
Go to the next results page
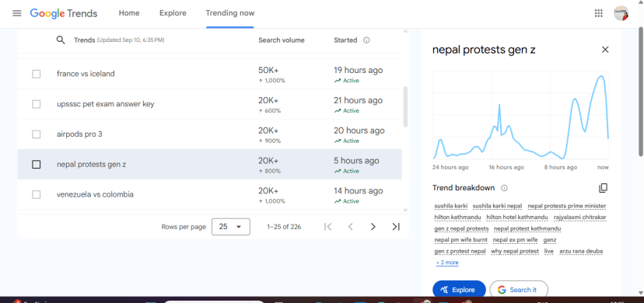(373, 227)
